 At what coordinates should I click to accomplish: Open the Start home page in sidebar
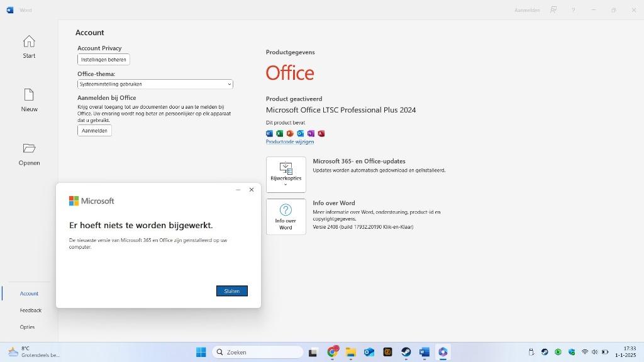coord(29,47)
